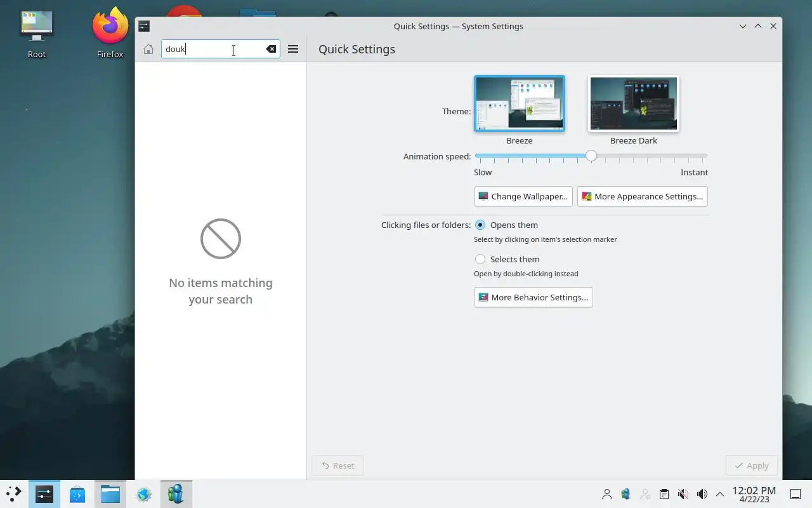
Task: Click the muted volume tray icon
Action: tap(683, 494)
